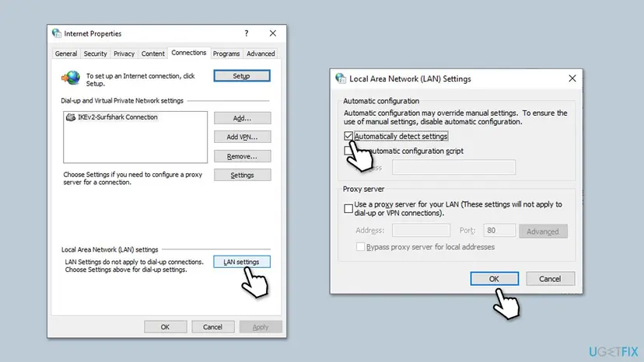Click the LAN Settings dialog title bar icon

pos(341,78)
